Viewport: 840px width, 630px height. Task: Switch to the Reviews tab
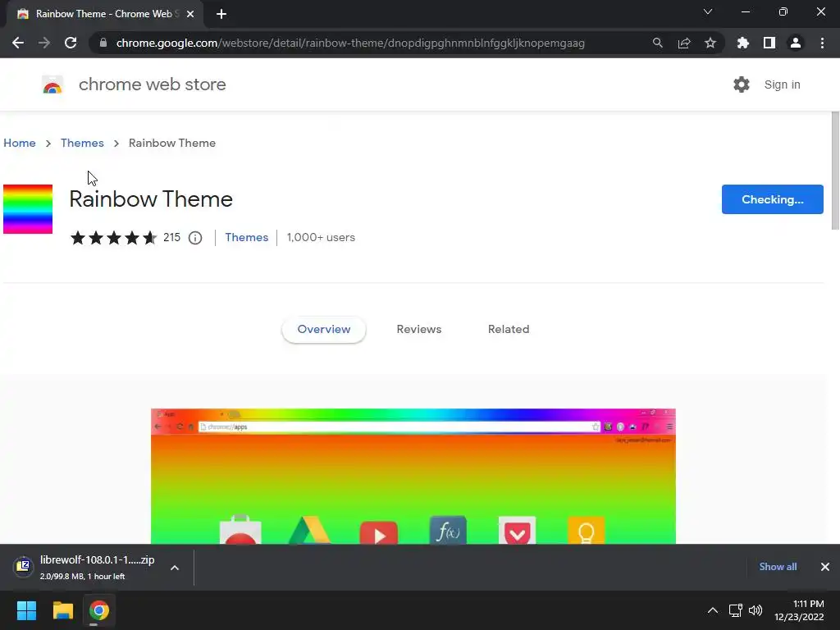(419, 329)
